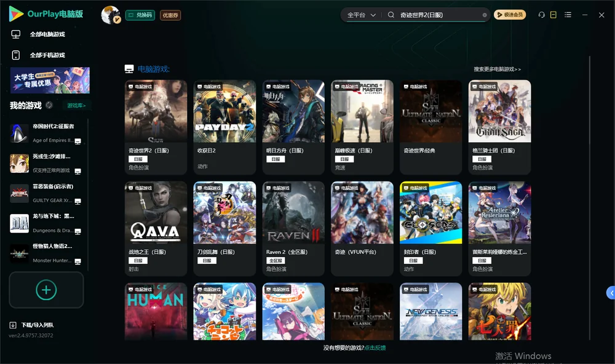The height and width of the screenshot is (364, 615).
Task: Open the 极速会员 membership button
Action: pos(509,15)
